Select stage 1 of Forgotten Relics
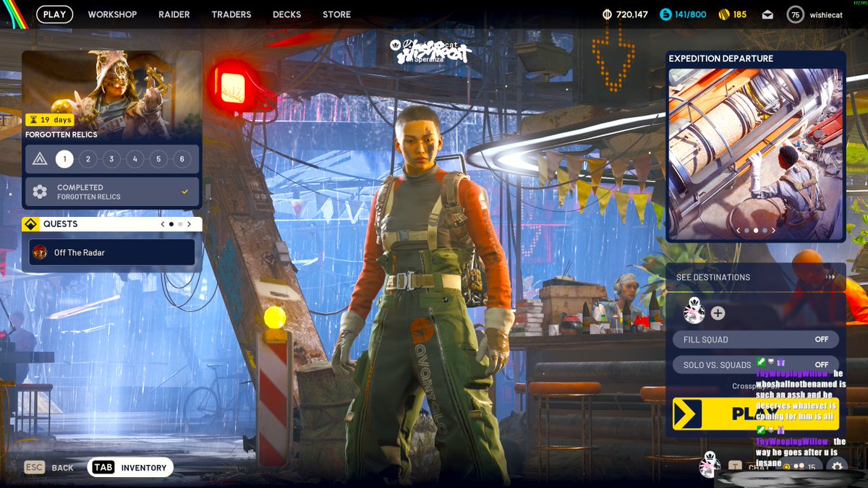The image size is (868, 488). [64, 159]
